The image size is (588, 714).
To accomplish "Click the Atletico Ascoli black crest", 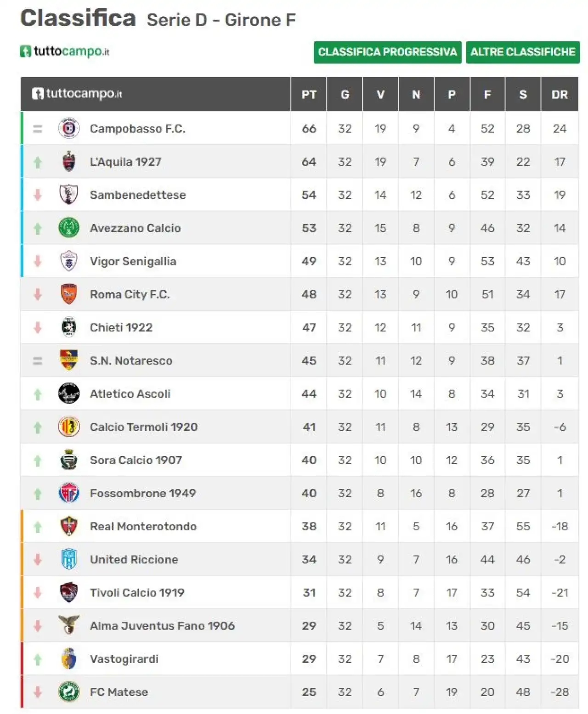I will 69,394.
